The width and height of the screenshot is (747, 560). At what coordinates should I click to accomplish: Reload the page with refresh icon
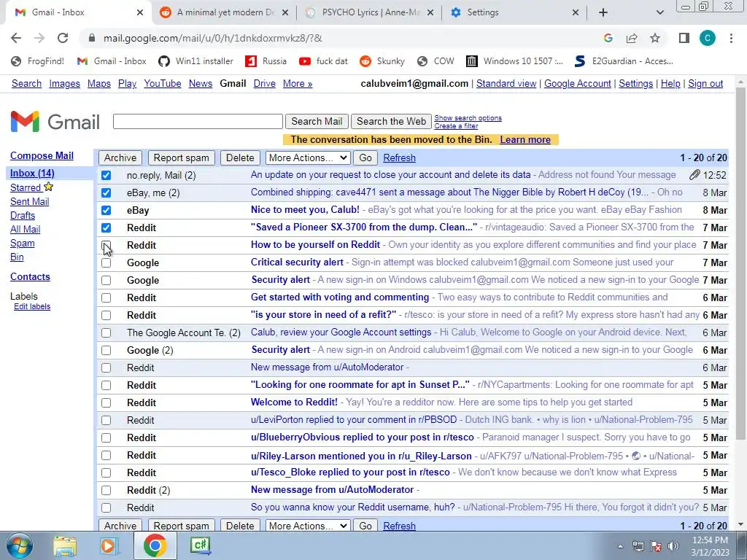pyautogui.click(x=63, y=38)
